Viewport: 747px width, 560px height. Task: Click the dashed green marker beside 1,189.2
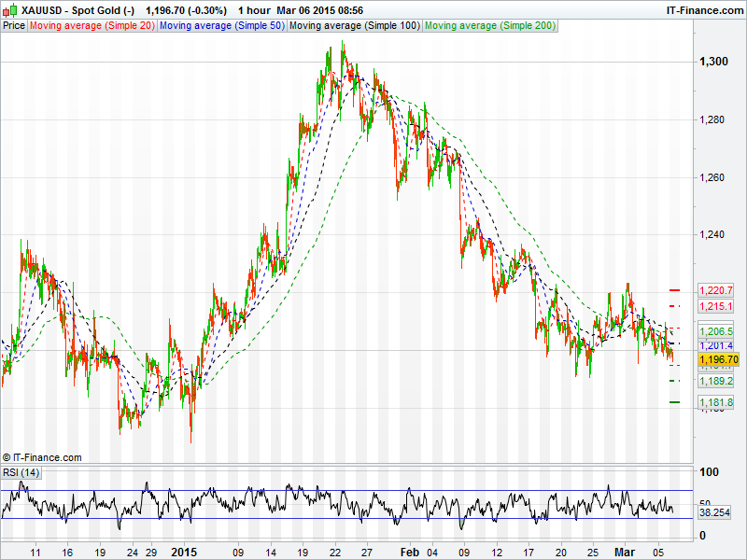[x=675, y=382]
